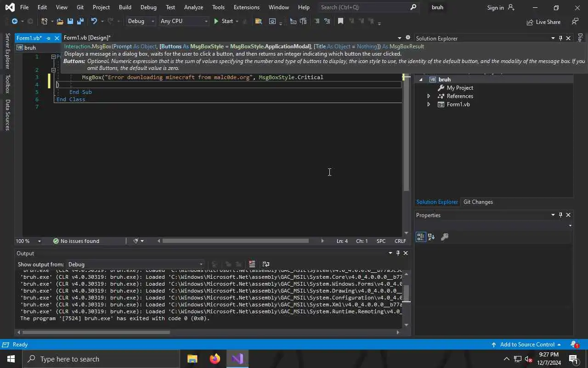Click the Output panel horizontal scrollbar thumb

tap(96, 332)
